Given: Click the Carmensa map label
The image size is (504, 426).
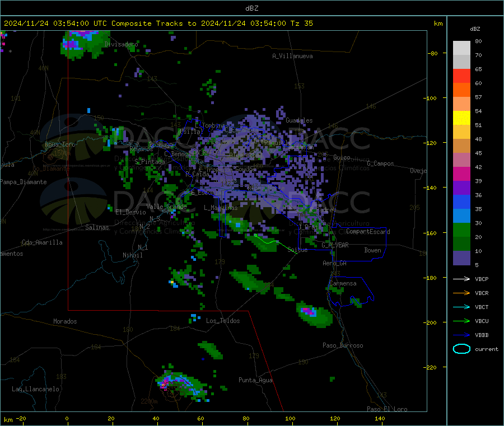Looking at the screenshot, I should [343, 283].
